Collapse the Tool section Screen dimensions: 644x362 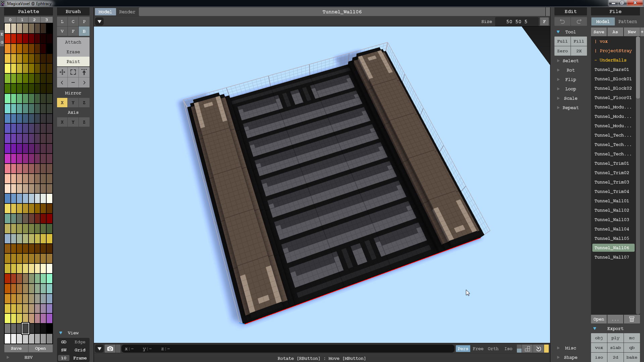pos(558,32)
